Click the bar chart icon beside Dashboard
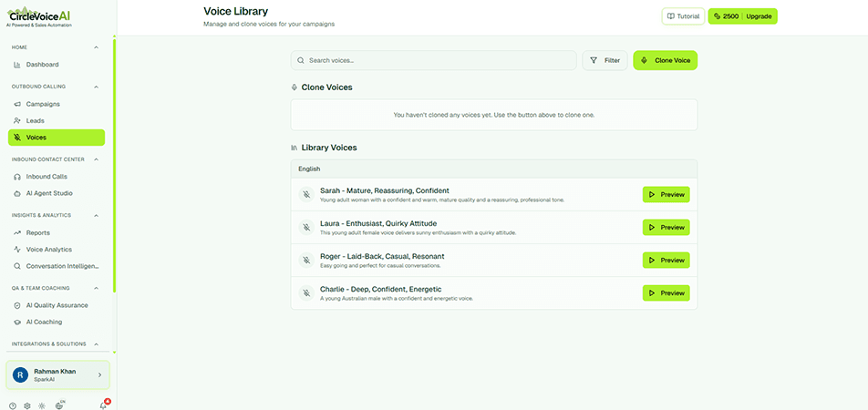The image size is (868, 410). pos(17,65)
